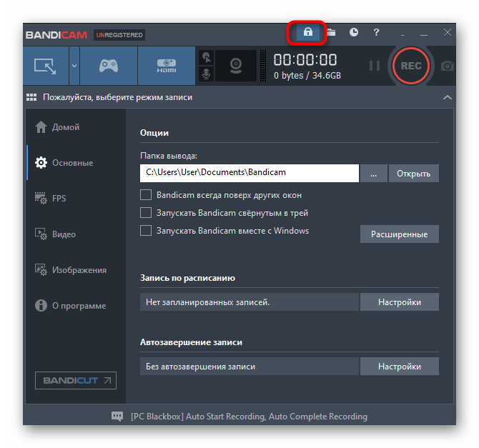The height and width of the screenshot is (448, 479).
Task: Click the grid icon beside mode prompt
Action: 31,97
